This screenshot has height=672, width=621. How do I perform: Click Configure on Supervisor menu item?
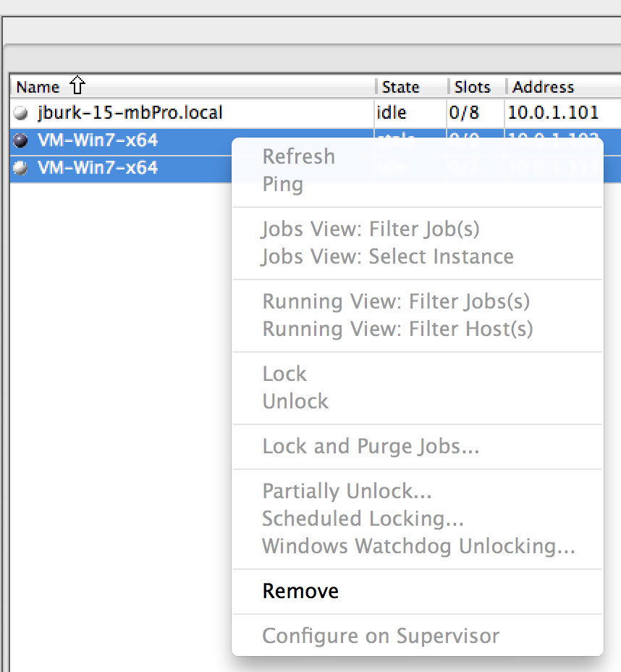(381, 636)
